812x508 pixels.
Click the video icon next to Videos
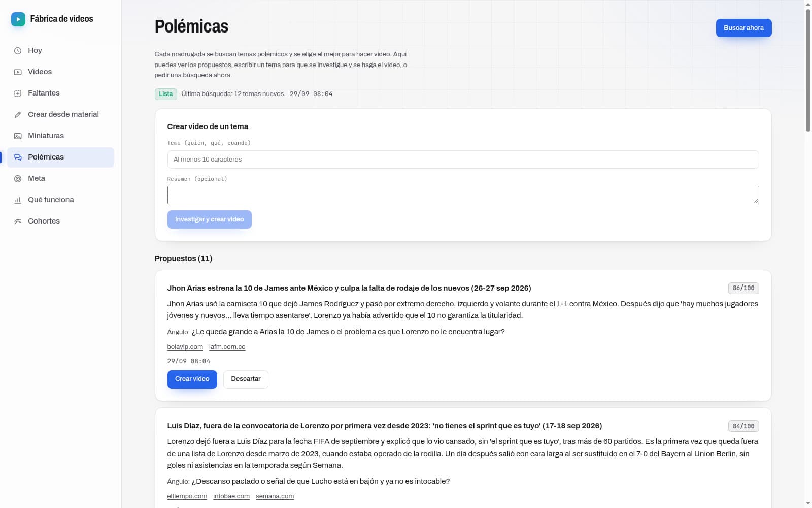coord(18,72)
